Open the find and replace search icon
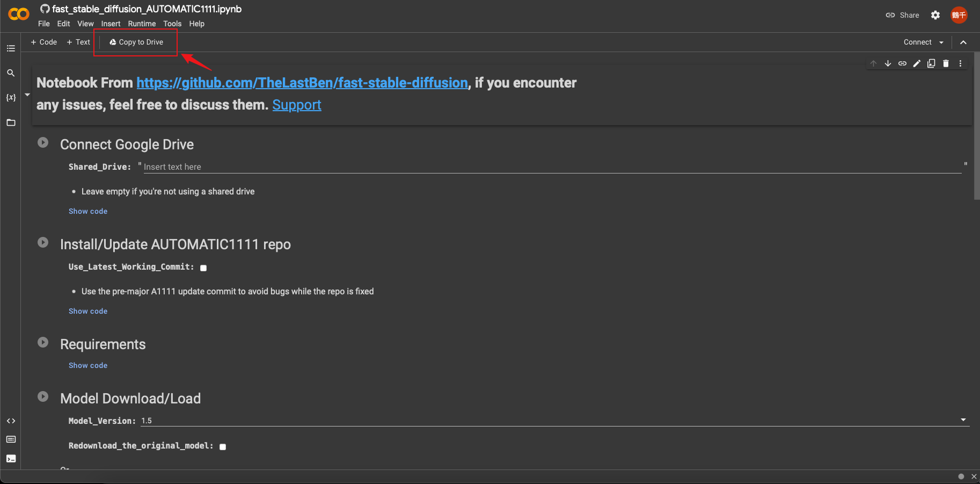This screenshot has width=980, height=484. (x=11, y=73)
